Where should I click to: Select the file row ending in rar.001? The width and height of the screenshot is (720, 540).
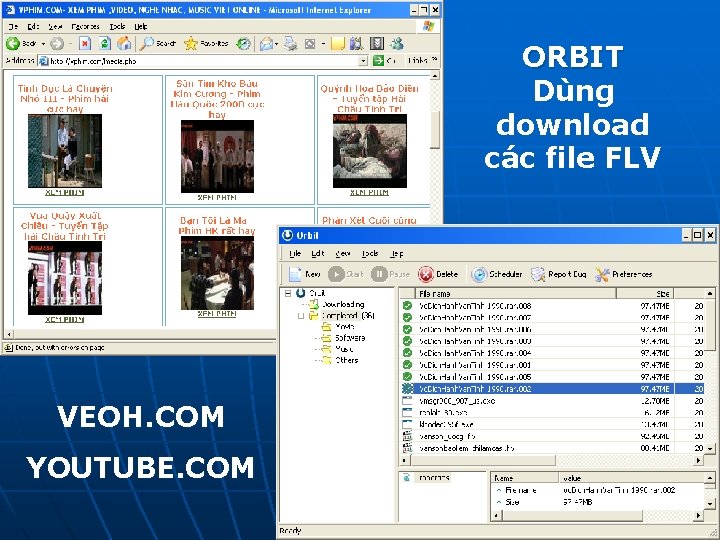(x=552, y=365)
